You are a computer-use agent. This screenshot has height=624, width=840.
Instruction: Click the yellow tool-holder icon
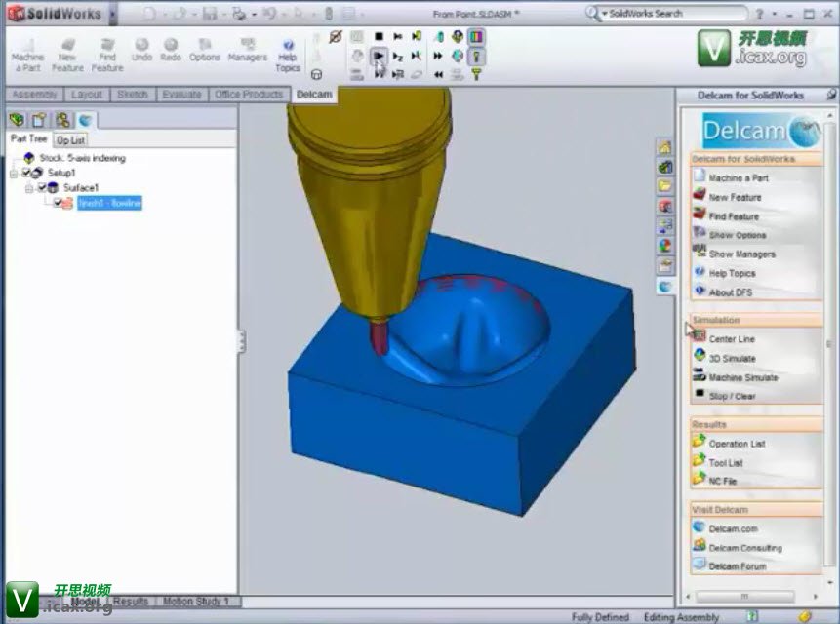coord(476,74)
